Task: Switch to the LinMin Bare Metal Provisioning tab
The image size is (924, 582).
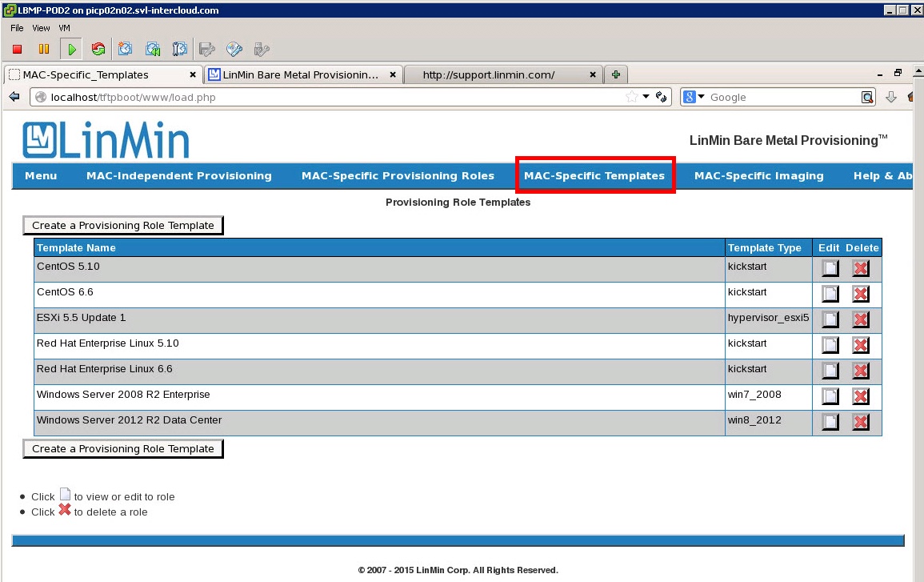Action: 300,74
